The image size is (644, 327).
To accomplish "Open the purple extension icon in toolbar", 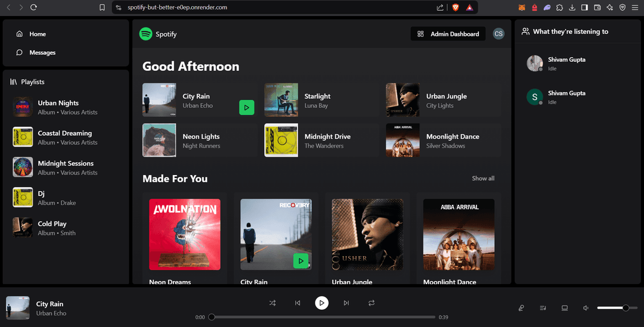I will (547, 7).
